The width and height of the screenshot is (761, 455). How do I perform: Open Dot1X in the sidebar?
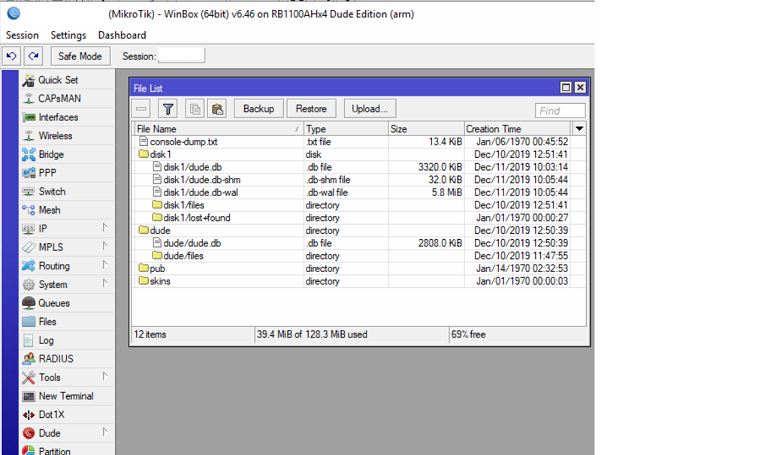(x=66, y=415)
